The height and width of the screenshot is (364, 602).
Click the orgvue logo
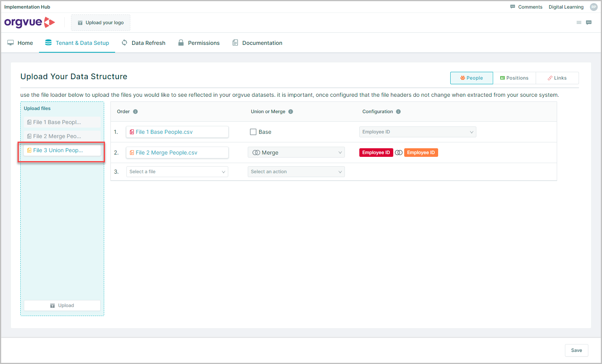tap(30, 22)
